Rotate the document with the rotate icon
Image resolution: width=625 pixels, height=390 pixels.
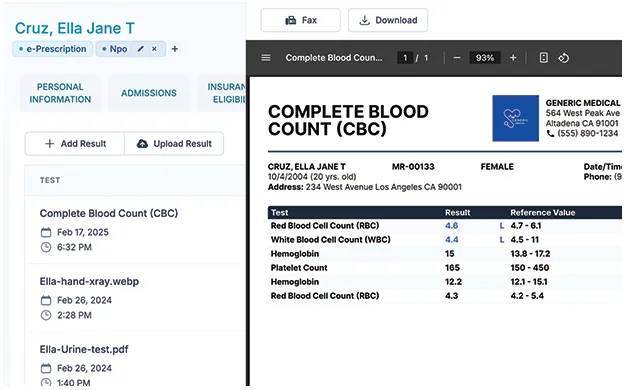tap(563, 58)
